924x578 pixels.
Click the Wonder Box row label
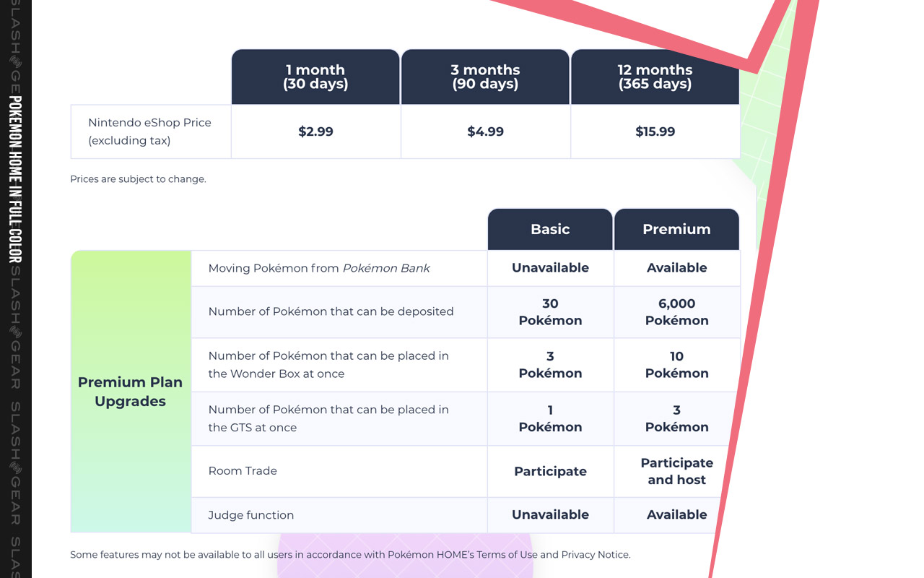(328, 365)
